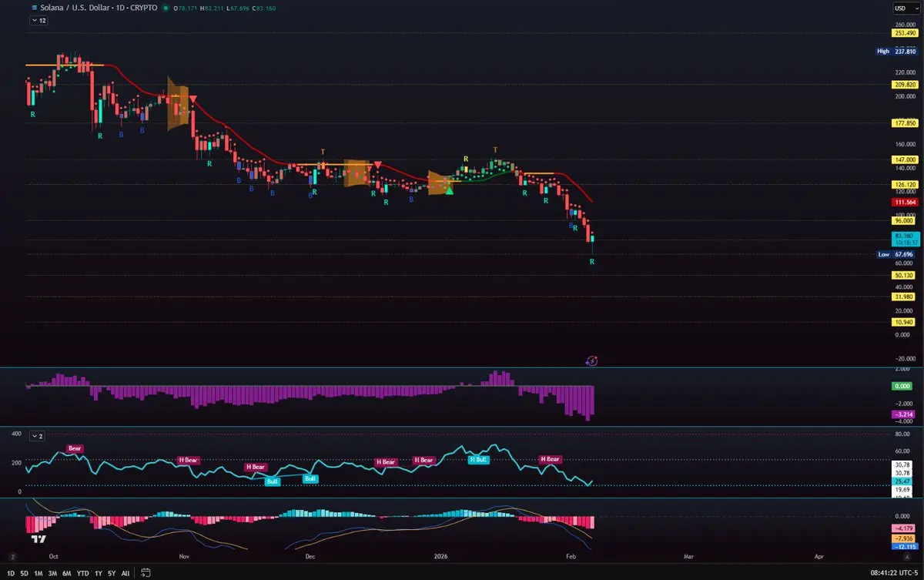Image resolution: width=924 pixels, height=580 pixels.
Task: Select the All time range
Action: 126,573
